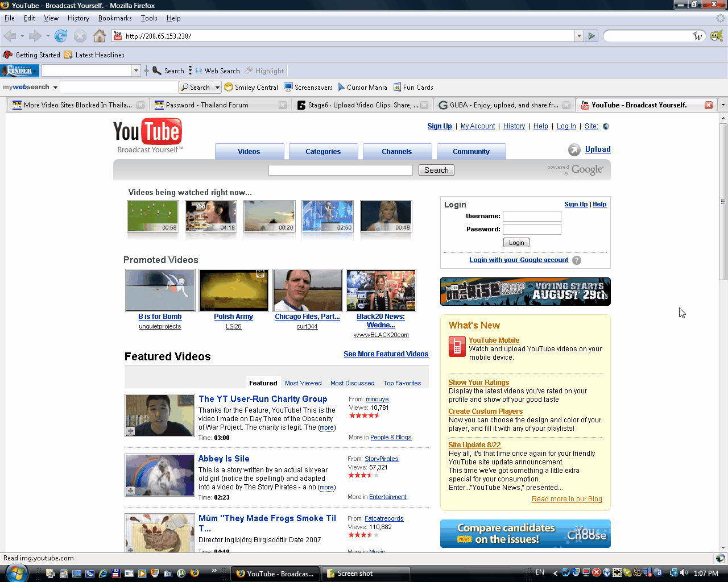Image resolution: width=728 pixels, height=582 pixels.
Task: Reload the page with the refresh icon
Action: pyautogui.click(x=61, y=36)
